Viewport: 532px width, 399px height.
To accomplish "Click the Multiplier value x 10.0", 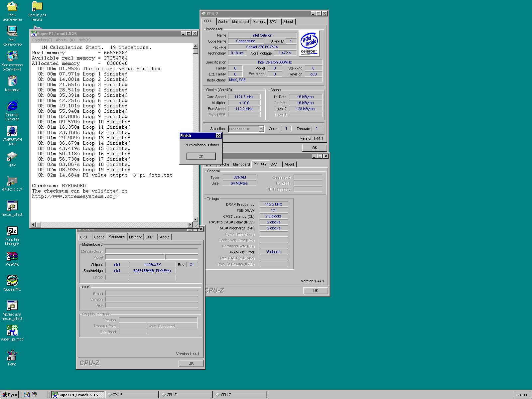I will [244, 103].
